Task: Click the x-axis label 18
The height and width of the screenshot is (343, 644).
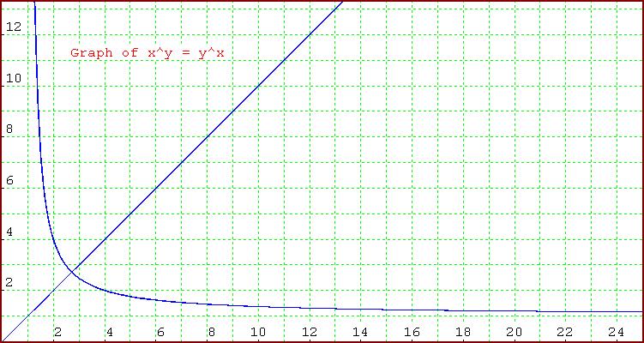Action: tap(462, 332)
